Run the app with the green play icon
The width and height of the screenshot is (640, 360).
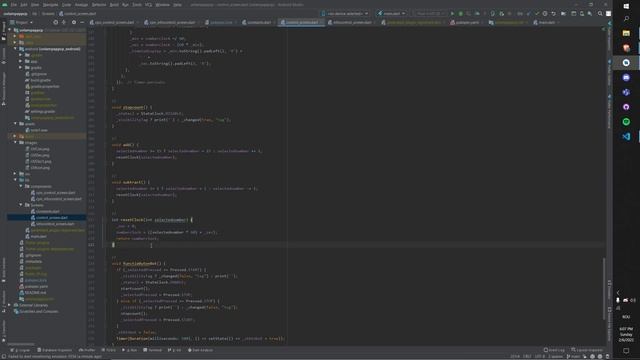click(x=452, y=13)
